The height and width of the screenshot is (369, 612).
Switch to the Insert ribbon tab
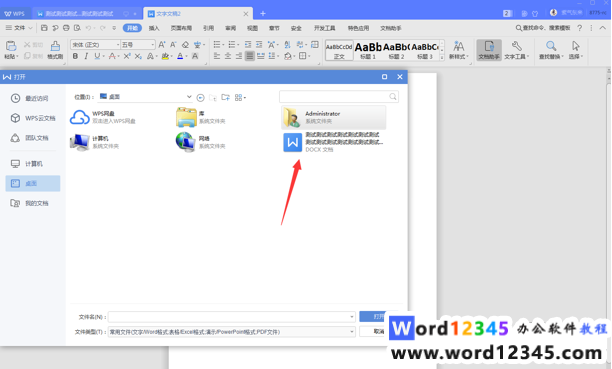pyautogui.click(x=154, y=28)
